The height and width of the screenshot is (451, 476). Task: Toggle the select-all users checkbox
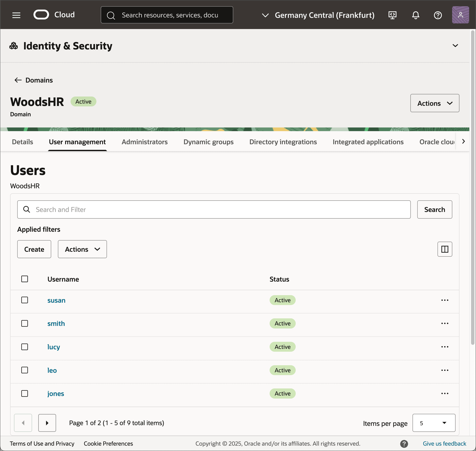pyautogui.click(x=25, y=279)
